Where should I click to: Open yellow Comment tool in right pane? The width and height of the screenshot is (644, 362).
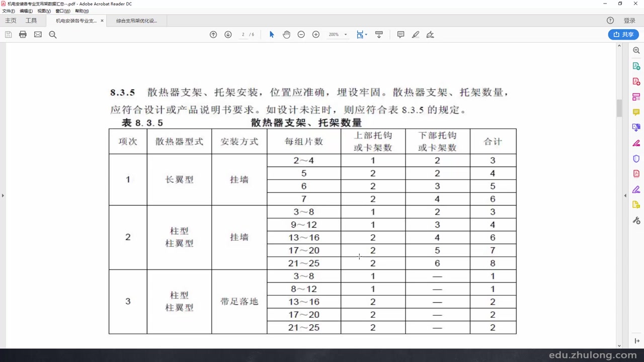click(x=636, y=112)
